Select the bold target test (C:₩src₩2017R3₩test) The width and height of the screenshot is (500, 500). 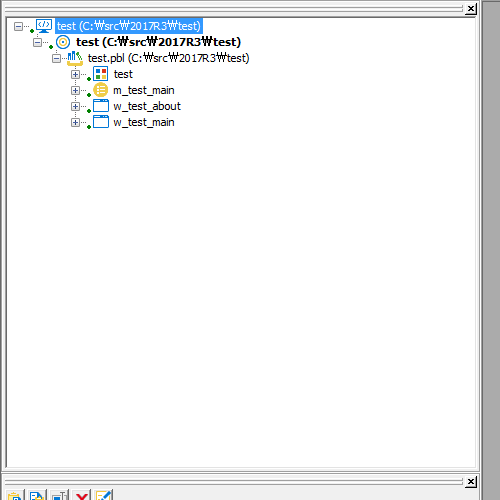point(158,42)
